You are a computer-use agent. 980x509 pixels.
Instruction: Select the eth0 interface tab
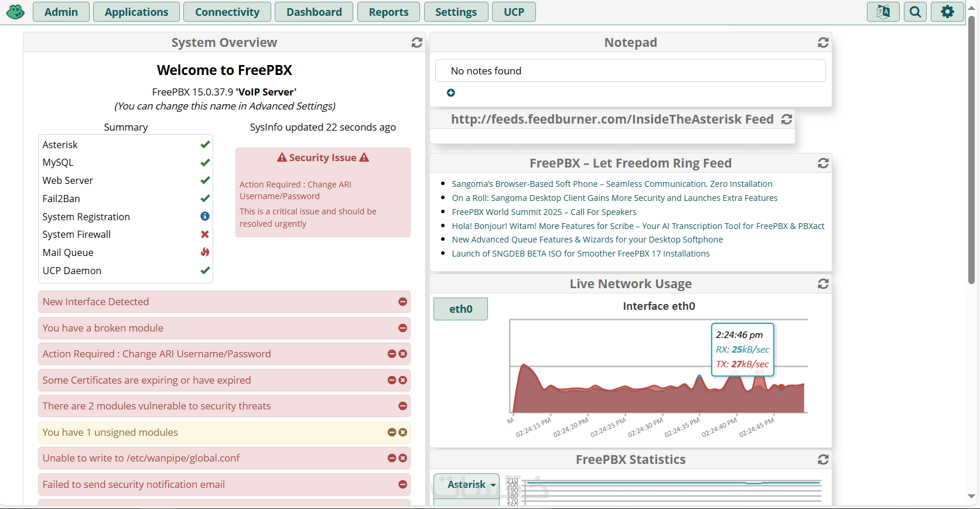click(x=460, y=309)
